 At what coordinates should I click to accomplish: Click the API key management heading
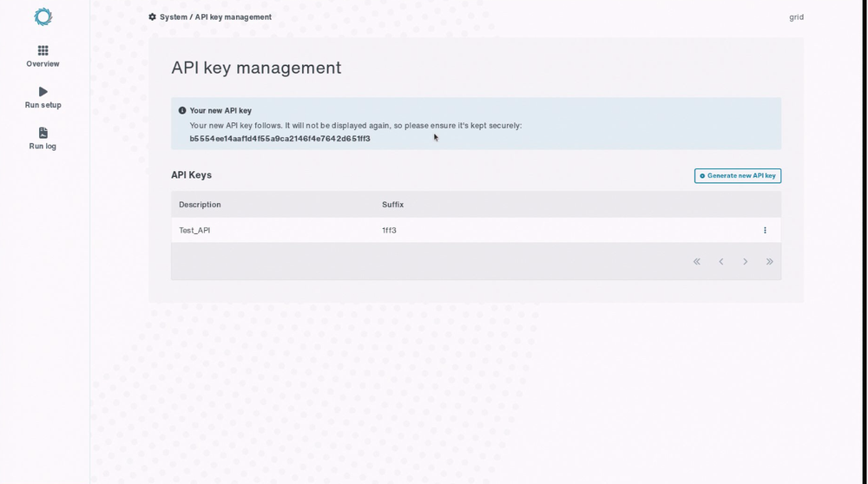(256, 68)
